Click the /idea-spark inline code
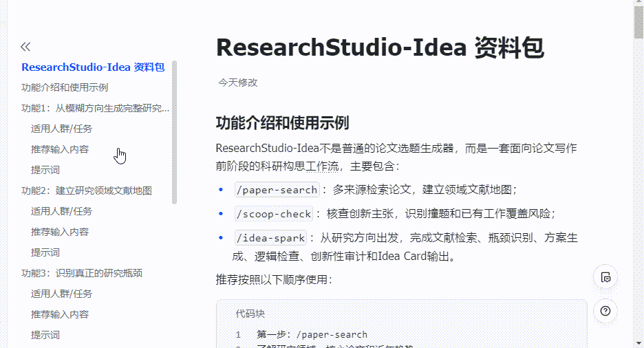The image size is (644, 348). point(270,237)
